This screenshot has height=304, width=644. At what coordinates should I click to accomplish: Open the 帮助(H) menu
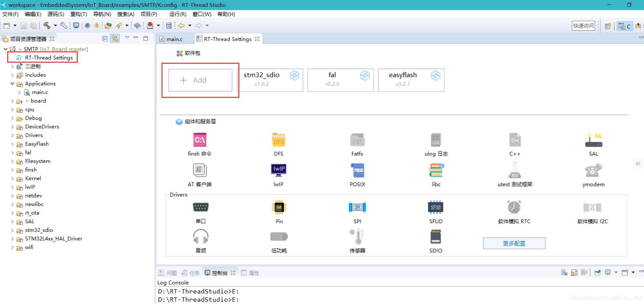tap(226, 14)
